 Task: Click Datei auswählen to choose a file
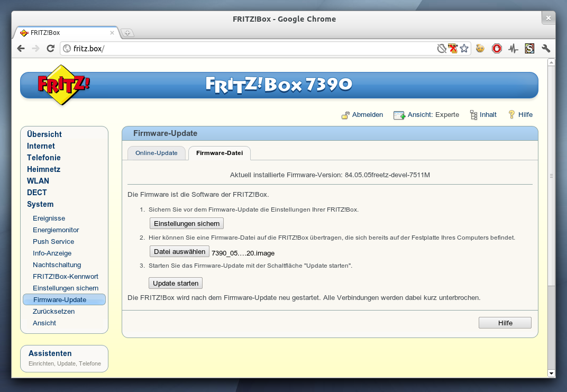tap(179, 252)
